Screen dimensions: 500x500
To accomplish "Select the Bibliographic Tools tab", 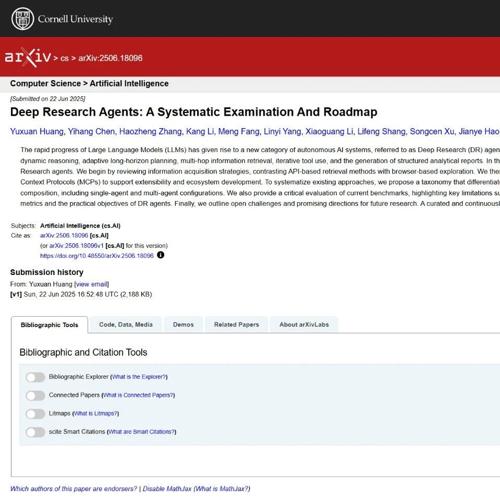I will point(49,325).
